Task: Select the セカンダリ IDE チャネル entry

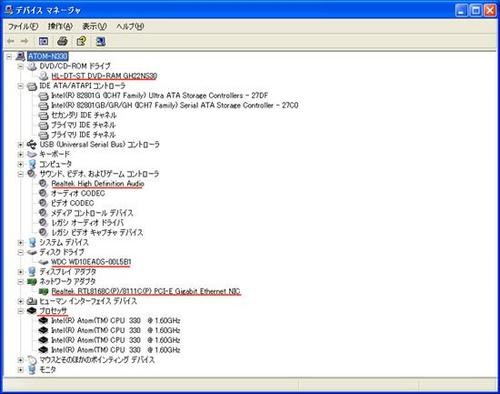Action: pyautogui.click(x=84, y=115)
